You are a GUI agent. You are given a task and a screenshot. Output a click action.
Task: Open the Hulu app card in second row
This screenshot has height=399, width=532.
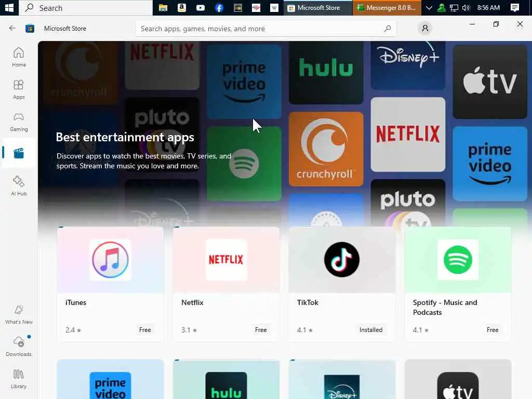[226, 379]
